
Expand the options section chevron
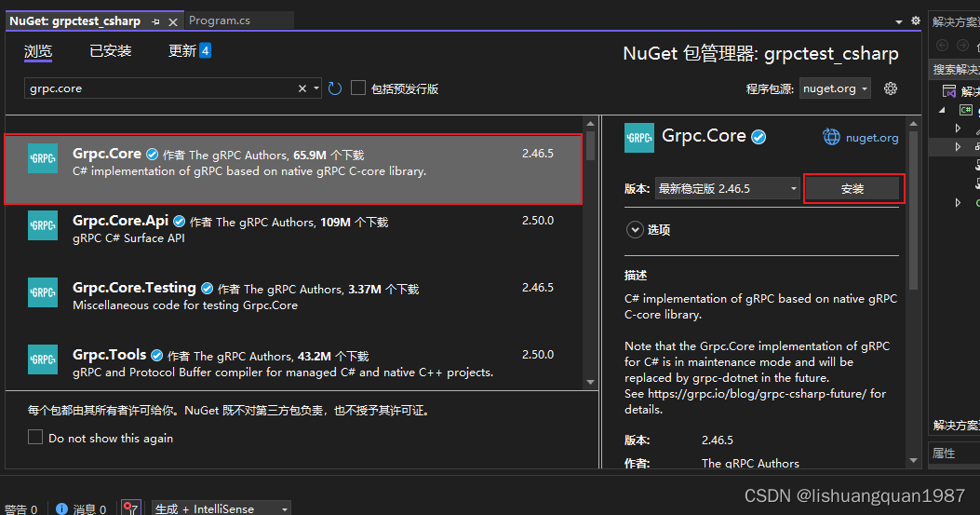click(x=635, y=229)
